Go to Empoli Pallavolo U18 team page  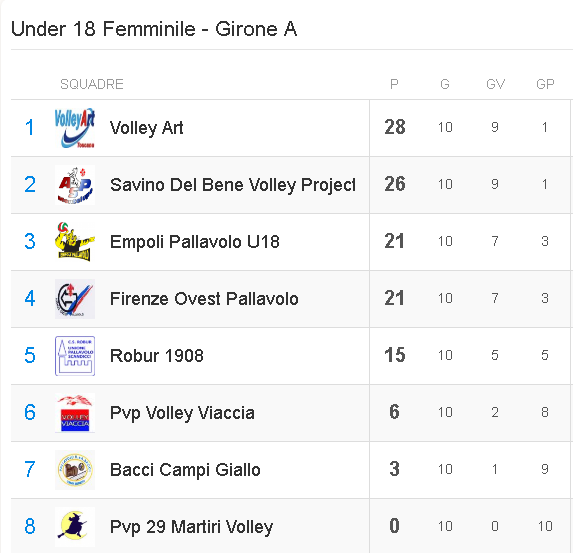[195, 242]
